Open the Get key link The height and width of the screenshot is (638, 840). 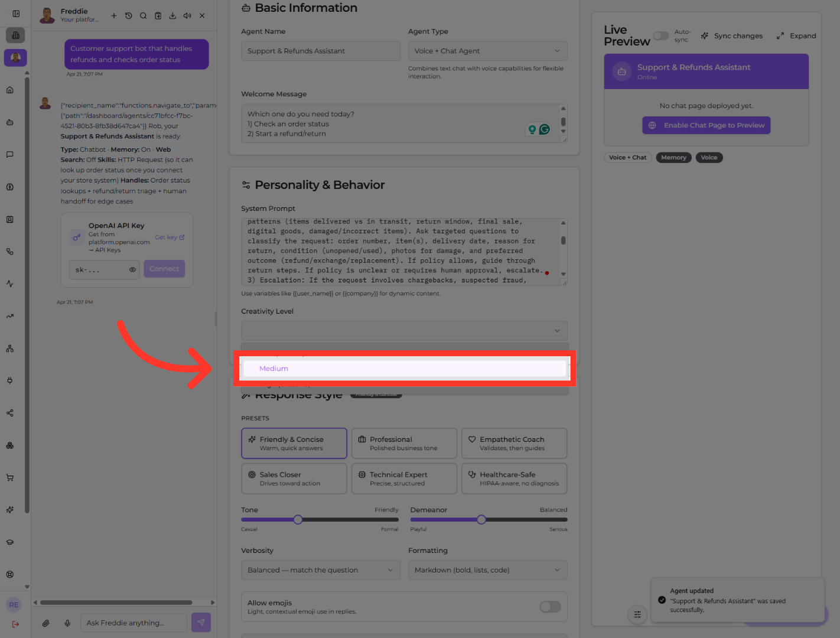coord(170,237)
